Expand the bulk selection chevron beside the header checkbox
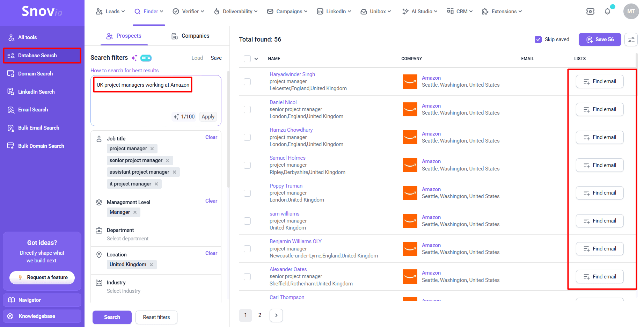 (256, 59)
